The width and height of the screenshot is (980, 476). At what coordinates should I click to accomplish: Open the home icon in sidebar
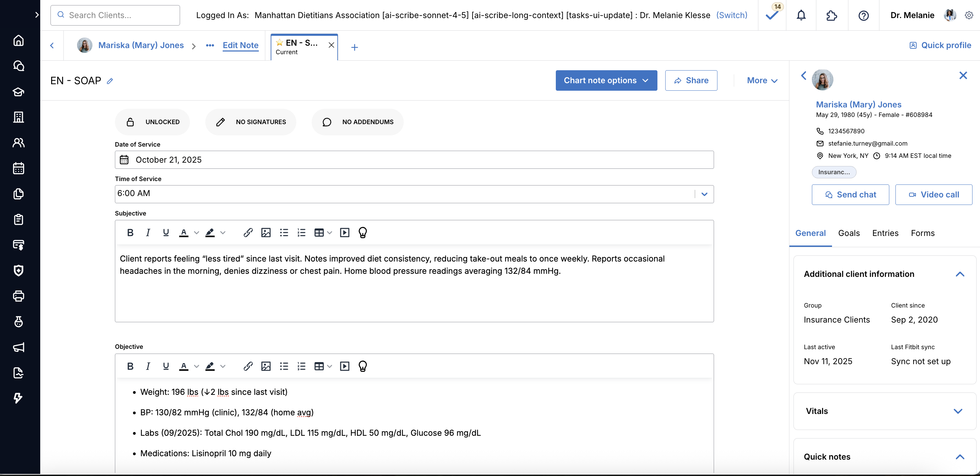(x=18, y=40)
